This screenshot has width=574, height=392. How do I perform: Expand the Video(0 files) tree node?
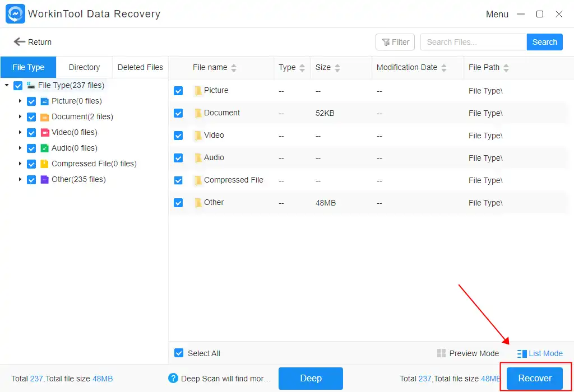[20, 132]
